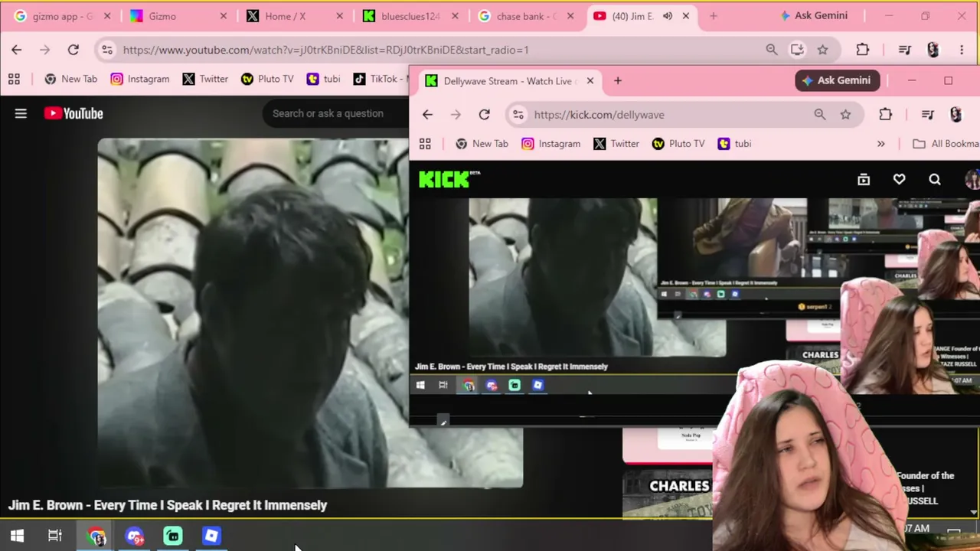
Task: Click the Kick header icon left of the heart
Action: (864, 179)
